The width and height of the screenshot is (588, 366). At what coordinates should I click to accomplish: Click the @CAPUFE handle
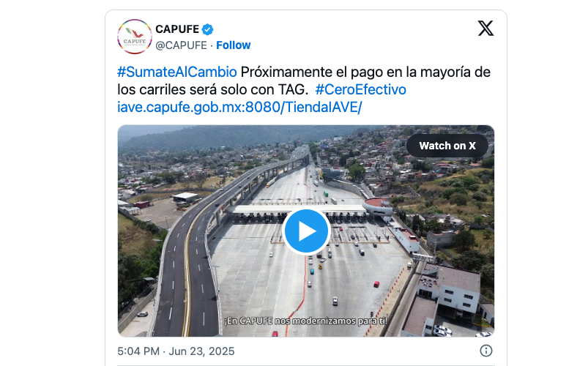point(181,45)
